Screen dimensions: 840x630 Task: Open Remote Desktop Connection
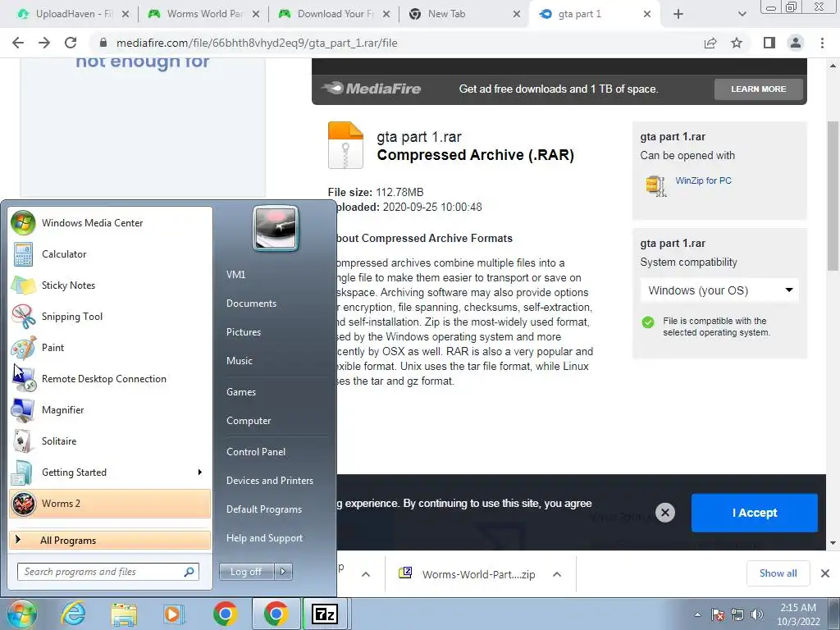[x=110, y=379]
